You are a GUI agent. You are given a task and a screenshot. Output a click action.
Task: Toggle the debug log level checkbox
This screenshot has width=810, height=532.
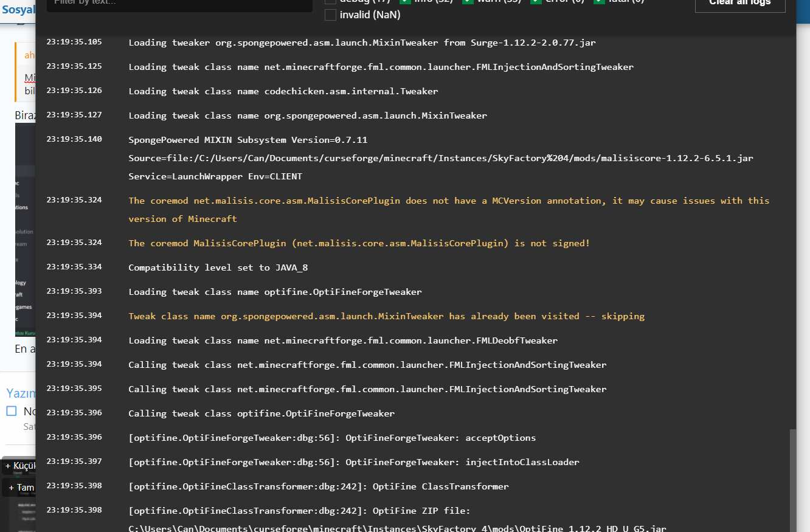(330, 1)
